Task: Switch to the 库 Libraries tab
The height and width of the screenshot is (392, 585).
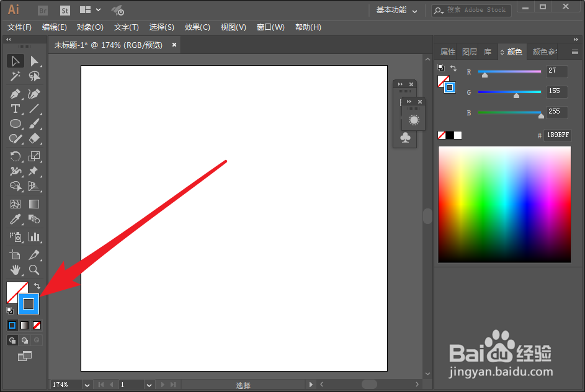Action: [x=487, y=52]
